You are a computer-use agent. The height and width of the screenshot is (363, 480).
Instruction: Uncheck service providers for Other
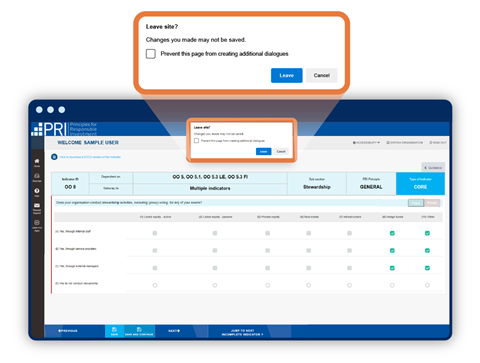coord(427,251)
